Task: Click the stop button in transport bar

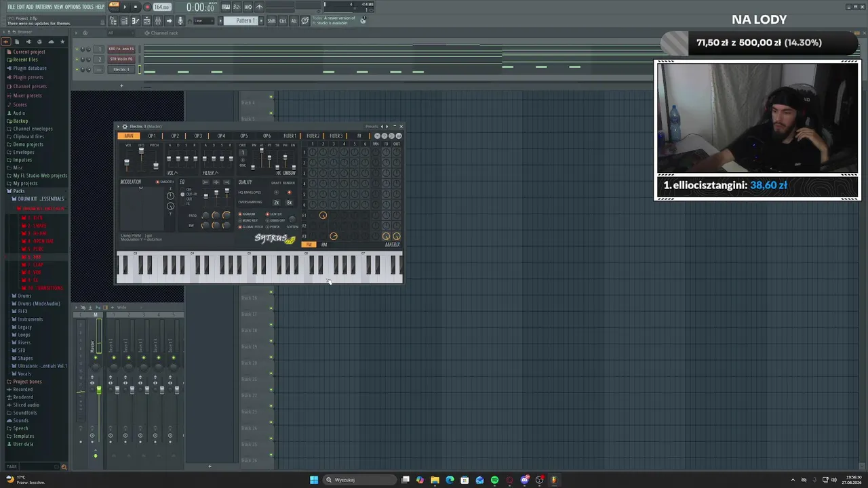Action: [x=136, y=7]
